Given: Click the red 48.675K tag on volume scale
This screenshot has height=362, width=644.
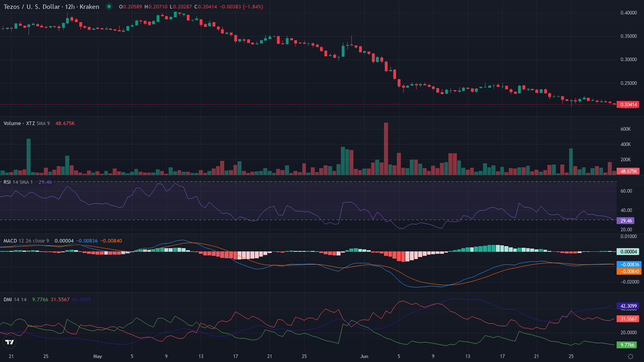Looking at the screenshot, I should (627, 171).
